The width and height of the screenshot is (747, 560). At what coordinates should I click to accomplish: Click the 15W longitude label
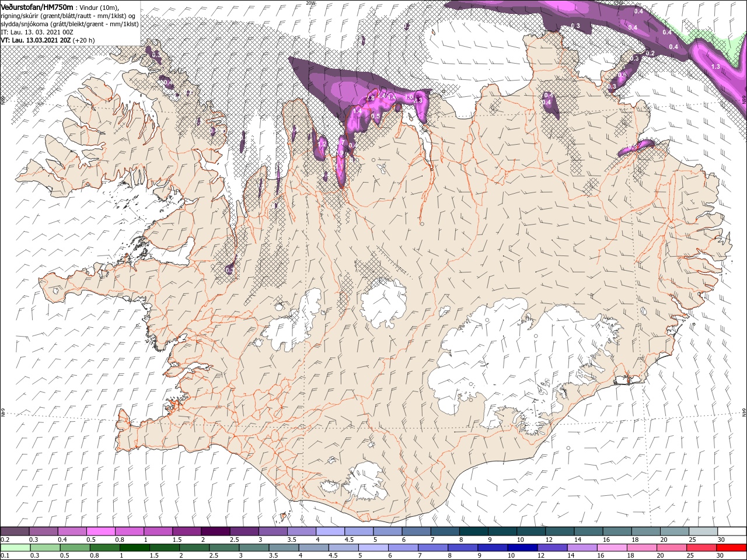[618, 3]
